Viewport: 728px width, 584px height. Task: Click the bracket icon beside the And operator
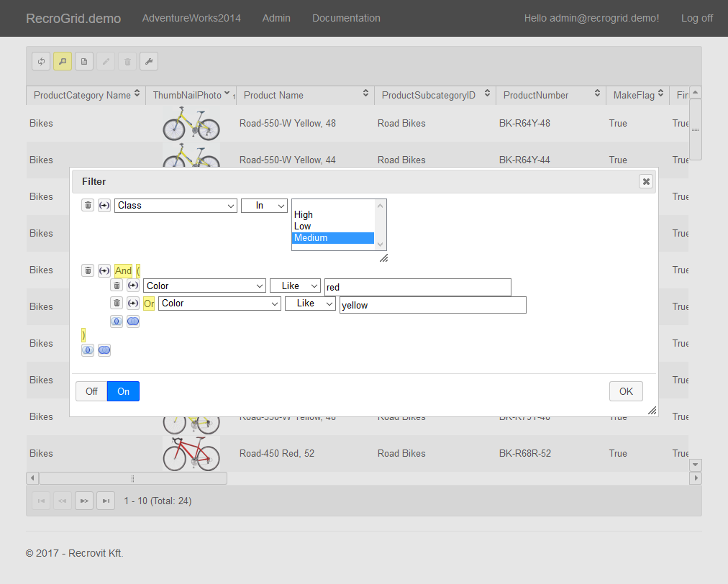104,270
